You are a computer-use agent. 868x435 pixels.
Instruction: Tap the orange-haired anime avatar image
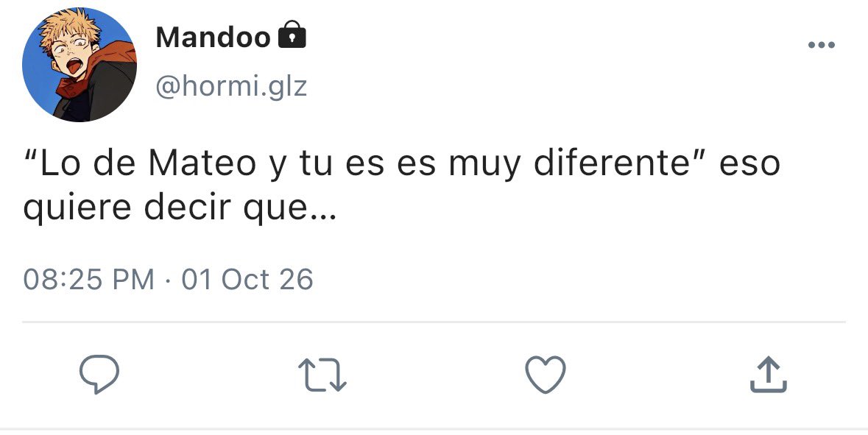click(x=80, y=64)
